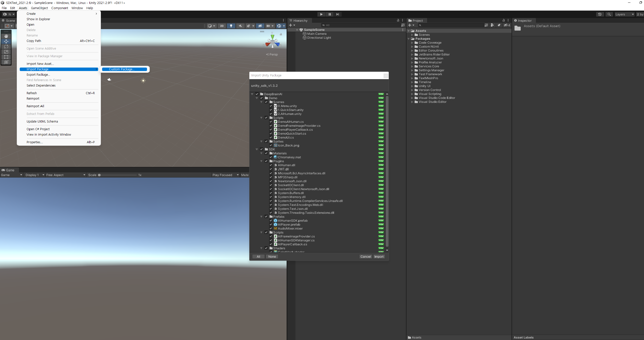Search by Label tag icon in Project
This screenshot has height=340, width=644.
499,25
